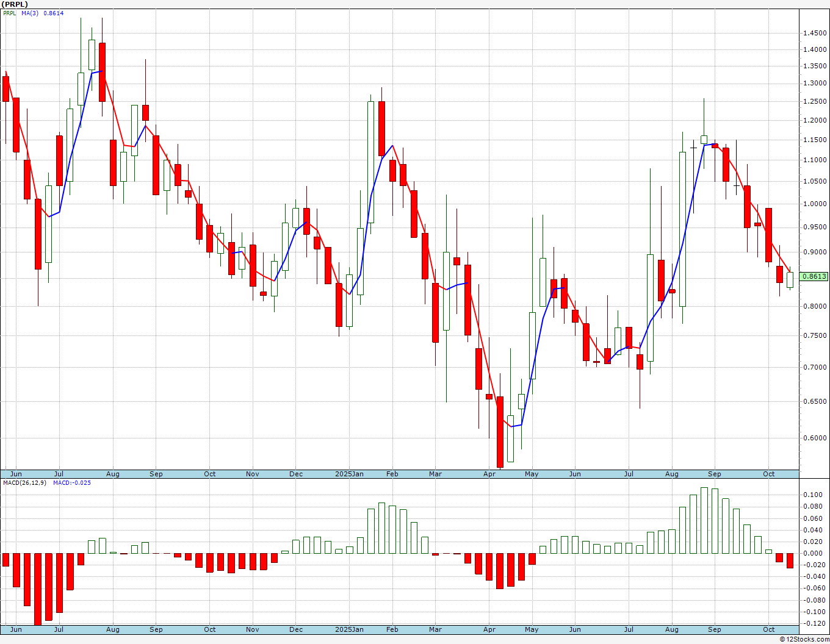830x644 pixels.
Task: Click Feb on the price chart date axis
Action: click(x=392, y=474)
